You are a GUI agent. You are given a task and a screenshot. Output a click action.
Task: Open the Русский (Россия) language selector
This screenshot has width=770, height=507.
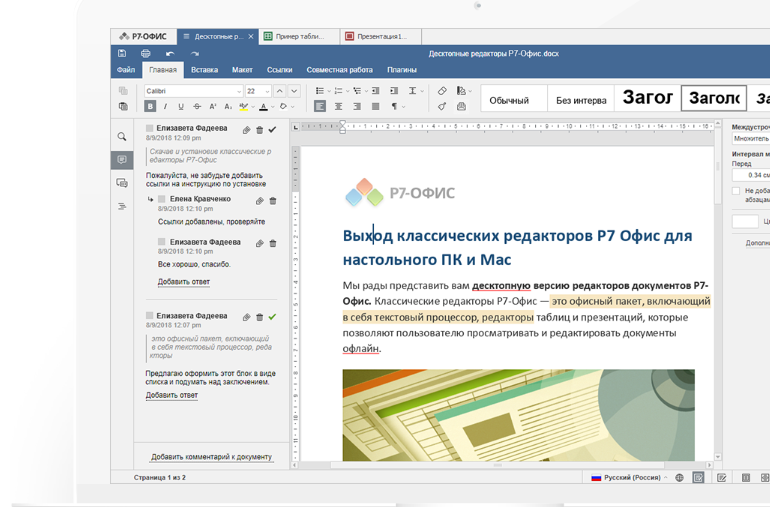(x=630, y=478)
